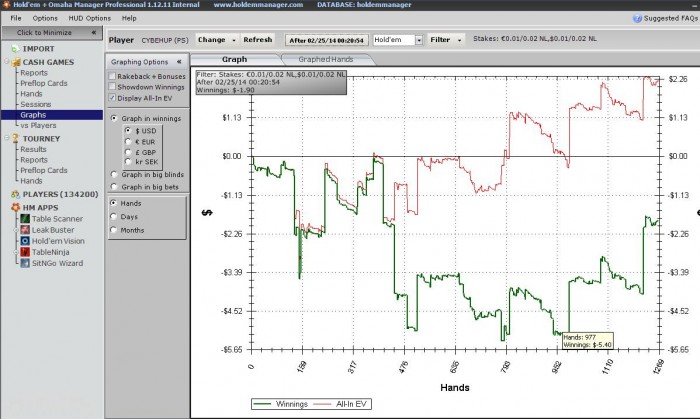700x419 pixels.
Task: Open the SitNGo Wizard app icon
Action: 25,263
